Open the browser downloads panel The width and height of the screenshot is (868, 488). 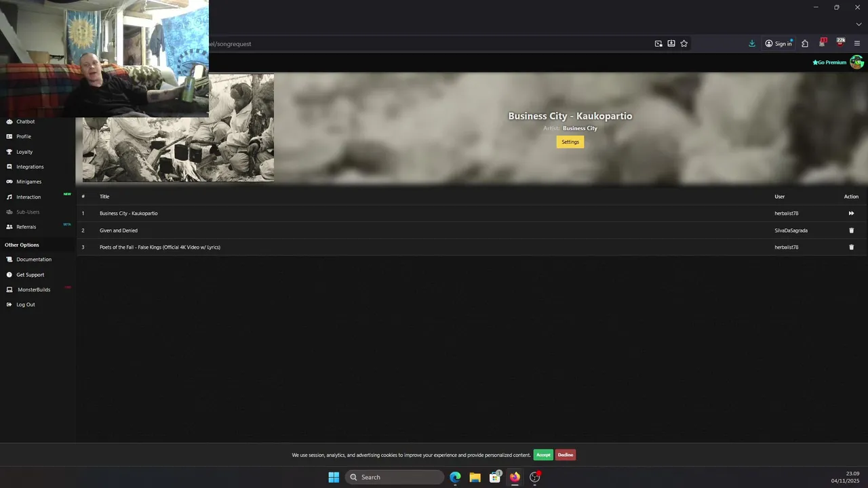click(x=752, y=43)
